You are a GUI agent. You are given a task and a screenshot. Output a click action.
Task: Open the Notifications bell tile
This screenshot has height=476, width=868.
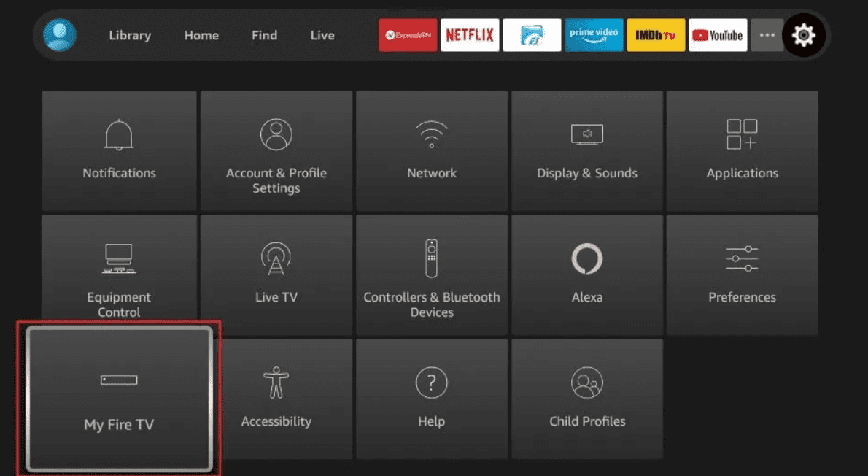pyautogui.click(x=119, y=150)
